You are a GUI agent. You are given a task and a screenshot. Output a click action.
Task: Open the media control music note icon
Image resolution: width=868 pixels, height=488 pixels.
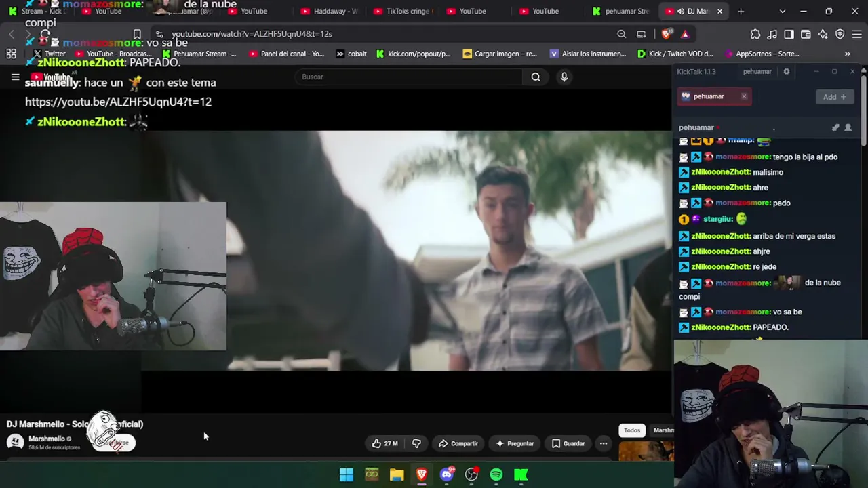[x=772, y=34]
